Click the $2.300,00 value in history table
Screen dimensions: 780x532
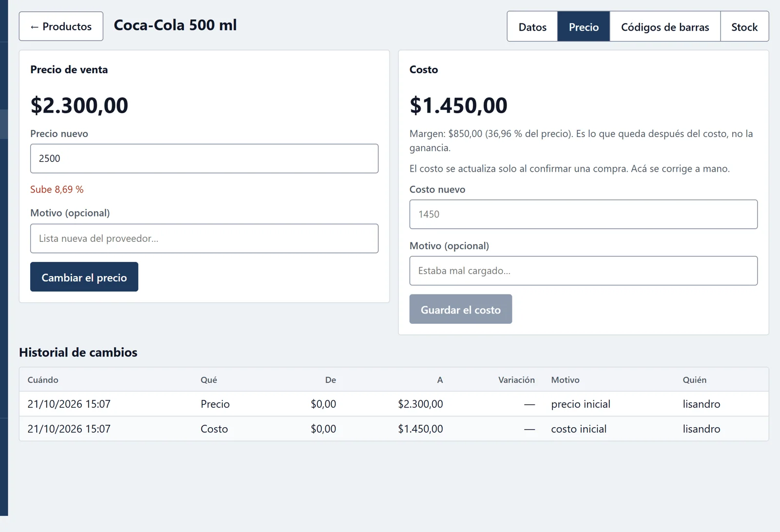tap(420, 404)
